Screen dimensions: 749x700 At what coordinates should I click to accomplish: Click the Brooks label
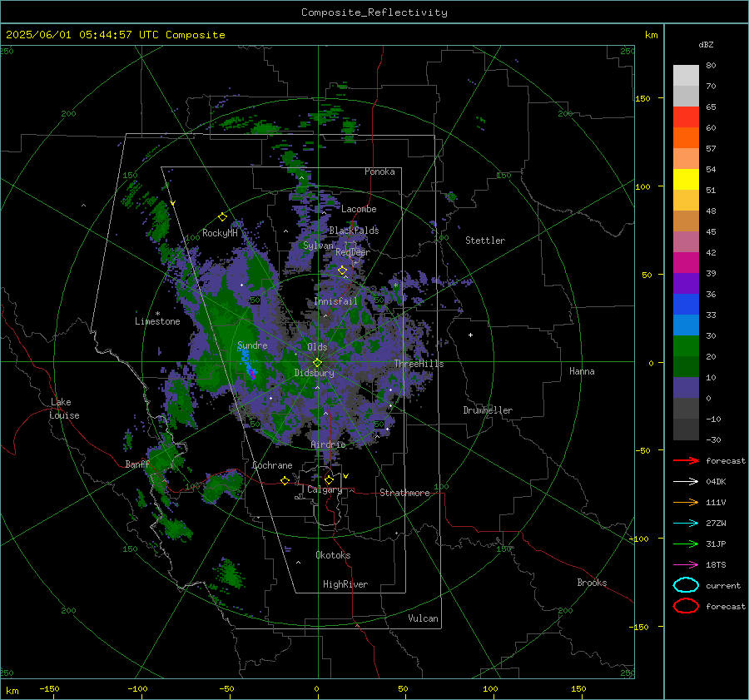coord(592,583)
